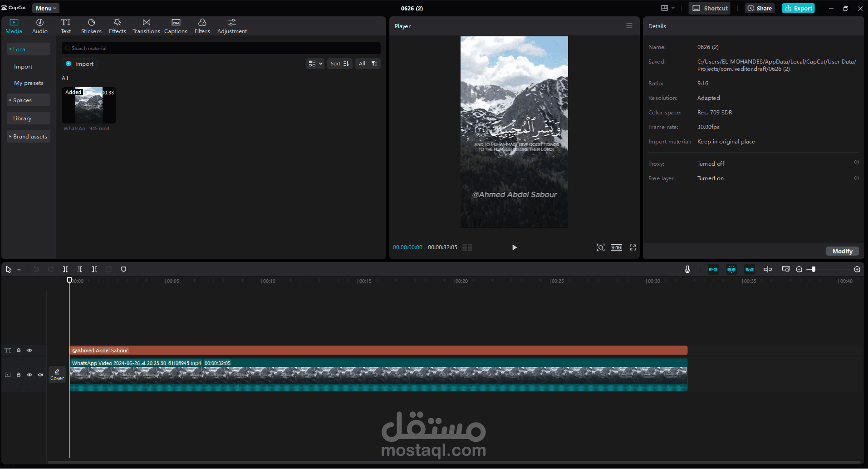This screenshot has width=868, height=469.
Task: Click the subtitle preview icon in timeline toolbar
Action: pyautogui.click(x=786, y=269)
